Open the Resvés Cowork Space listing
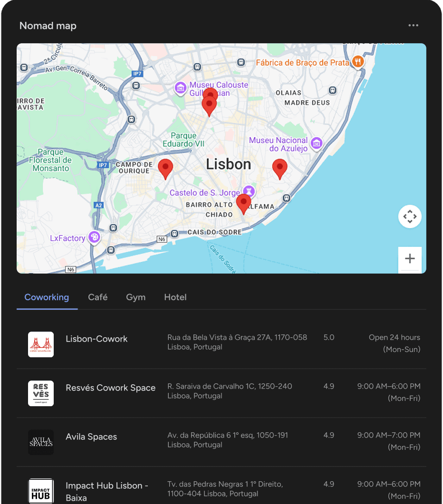443x504 pixels. coord(110,388)
